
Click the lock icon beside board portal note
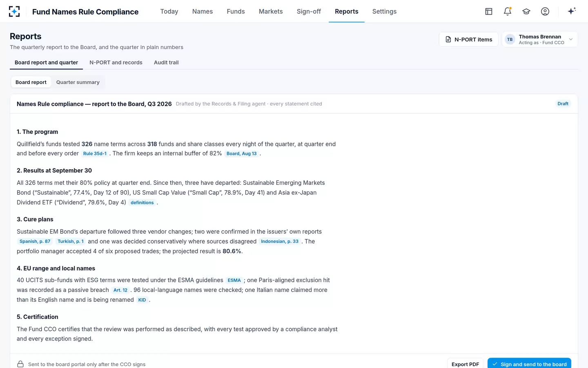point(20,364)
